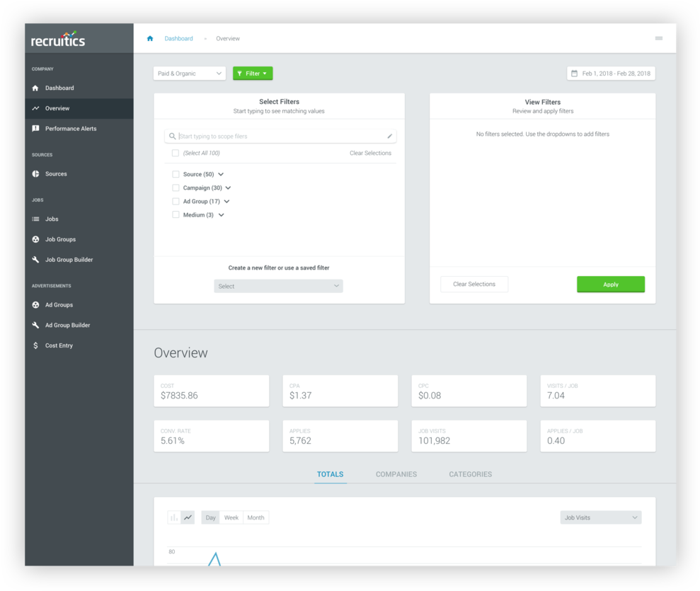Tick the Select All 100 checkbox
Image resolution: width=700 pixels, height=591 pixels.
coord(176,153)
